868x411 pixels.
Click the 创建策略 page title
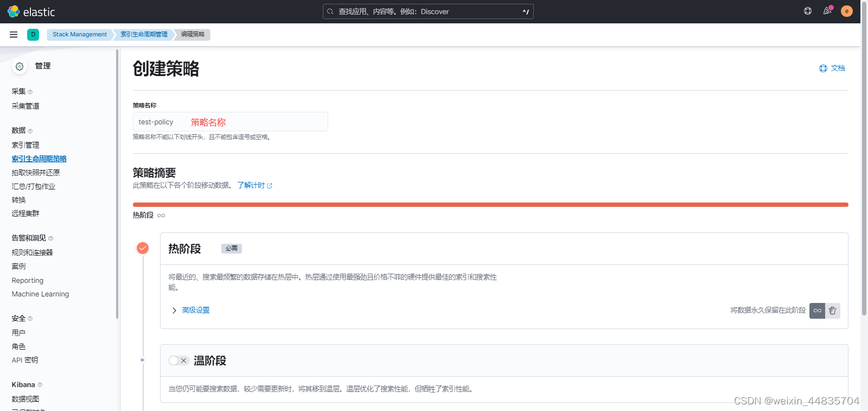coord(166,69)
